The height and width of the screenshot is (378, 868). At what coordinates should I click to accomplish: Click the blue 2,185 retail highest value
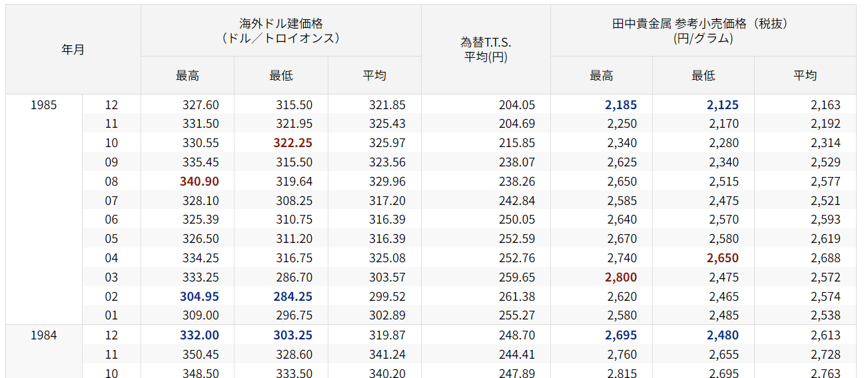click(620, 105)
